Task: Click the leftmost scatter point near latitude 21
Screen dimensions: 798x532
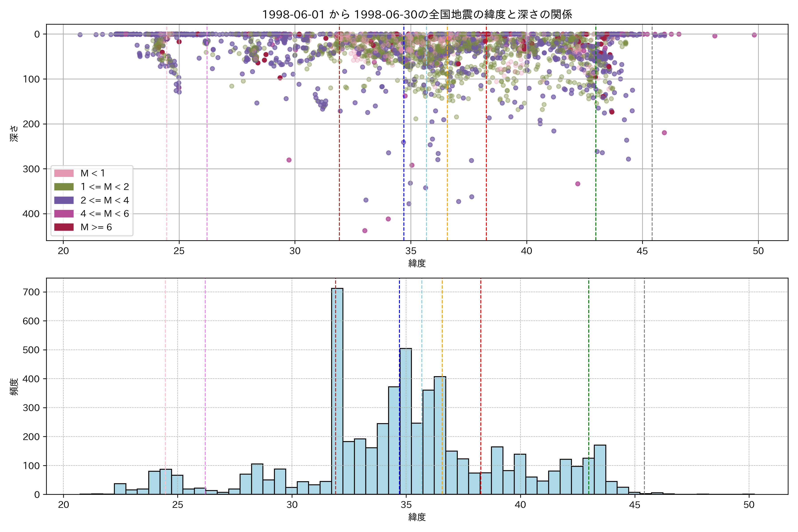Action: 80,35
